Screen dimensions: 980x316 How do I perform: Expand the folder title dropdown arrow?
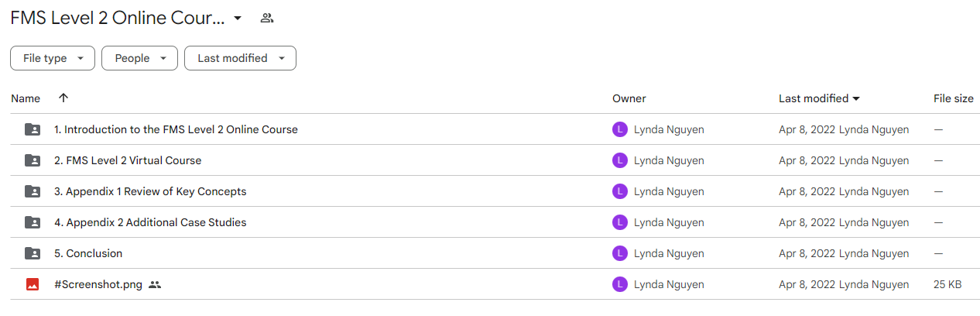tap(238, 18)
